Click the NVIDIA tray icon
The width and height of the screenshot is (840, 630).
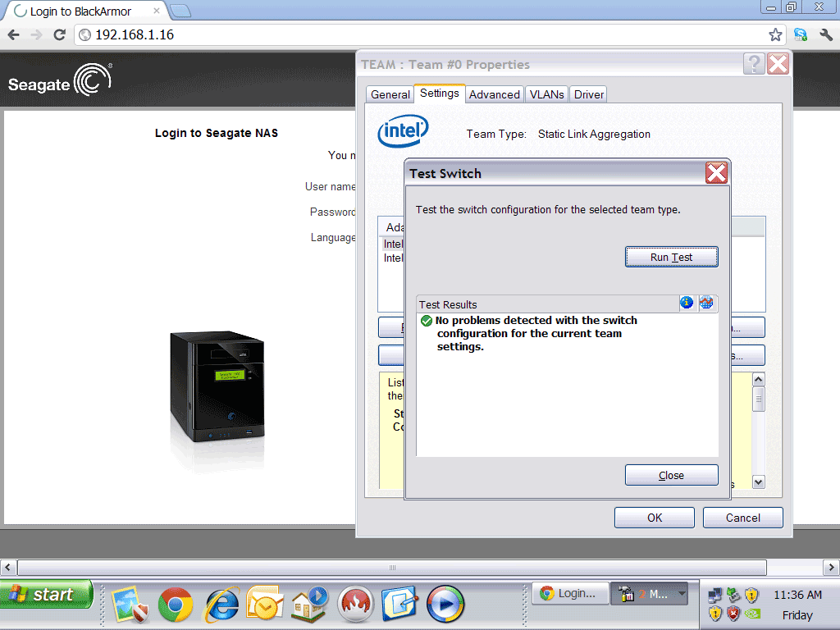[x=751, y=614]
